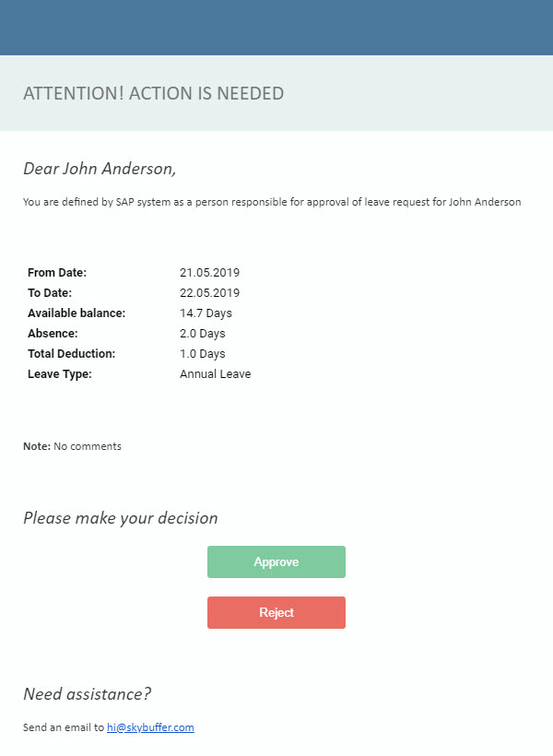The width and height of the screenshot is (553, 756).
Task: Click the From Date label
Action: tap(57, 272)
